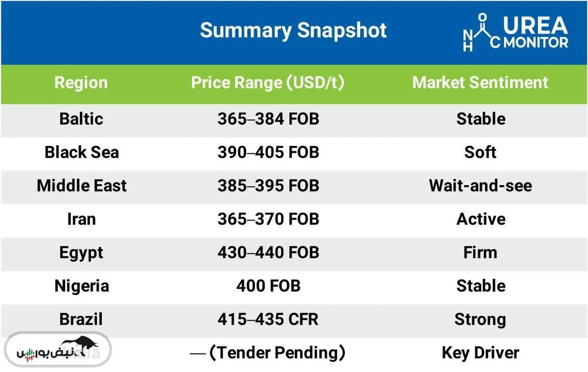The width and height of the screenshot is (588, 372).
Task: Select the Market Sentiment column header
Action: (x=480, y=82)
